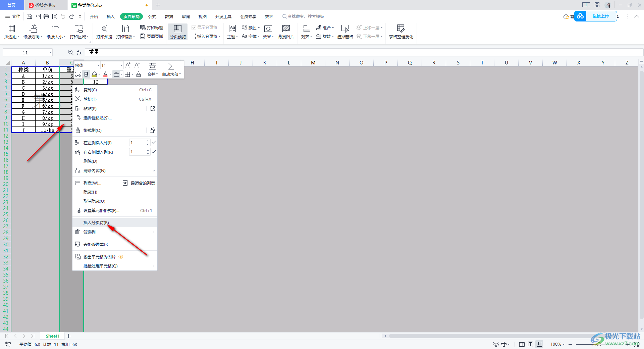This screenshot has width=644, height=349.
Task: Select Copy from the context menu
Action: [x=115, y=90]
